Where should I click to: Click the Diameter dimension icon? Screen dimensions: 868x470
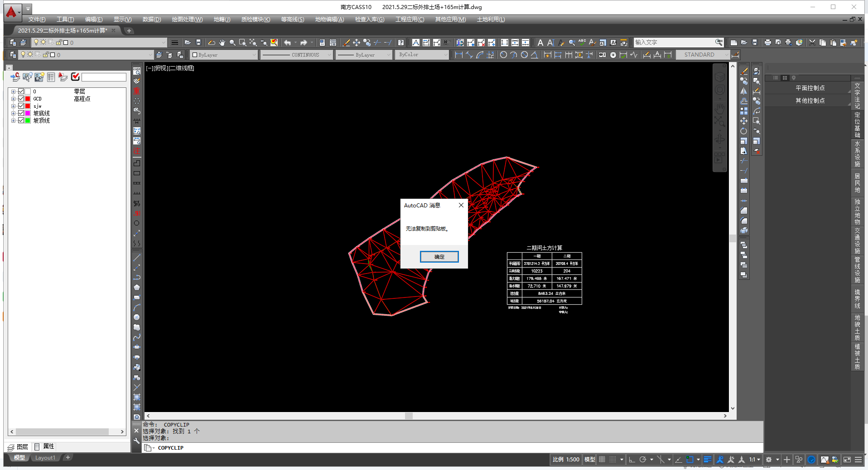[x=524, y=55]
